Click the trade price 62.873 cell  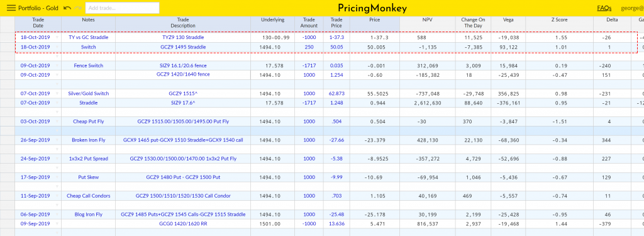coord(336,94)
